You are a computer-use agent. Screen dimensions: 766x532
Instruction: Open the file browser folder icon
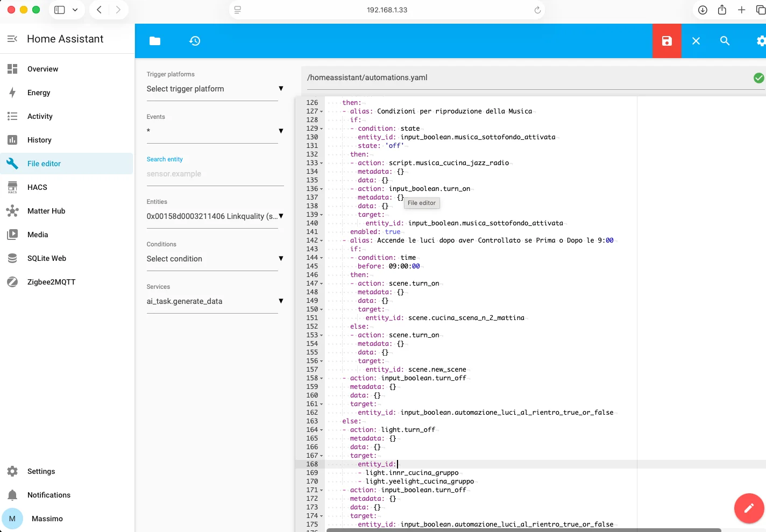(155, 41)
